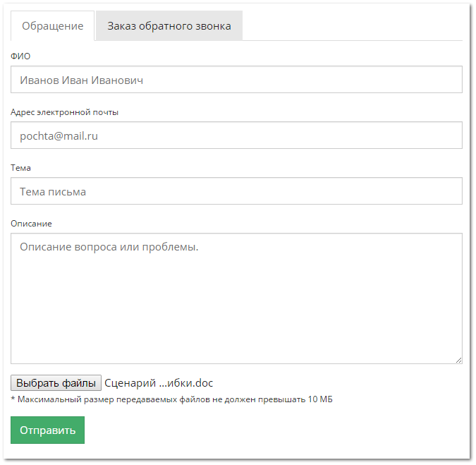476x465 pixels.
Task: Submit the form with Отправить button
Action: 48,430
